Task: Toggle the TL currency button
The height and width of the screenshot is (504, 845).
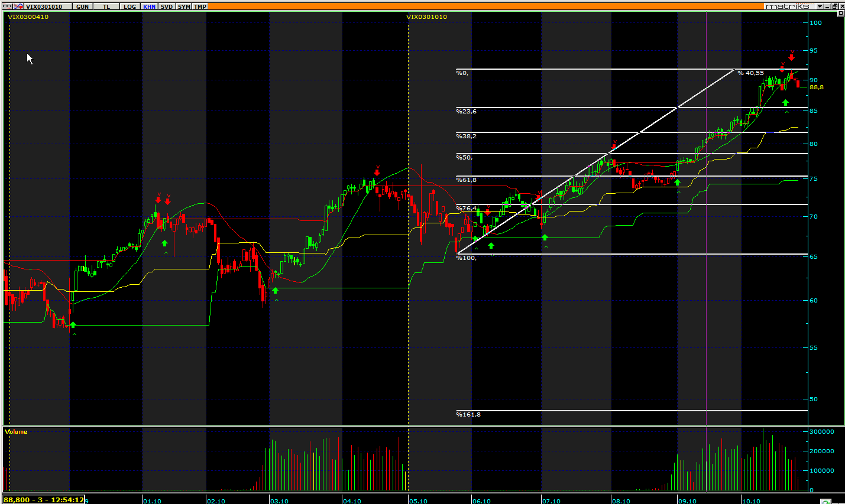Action: pos(106,6)
